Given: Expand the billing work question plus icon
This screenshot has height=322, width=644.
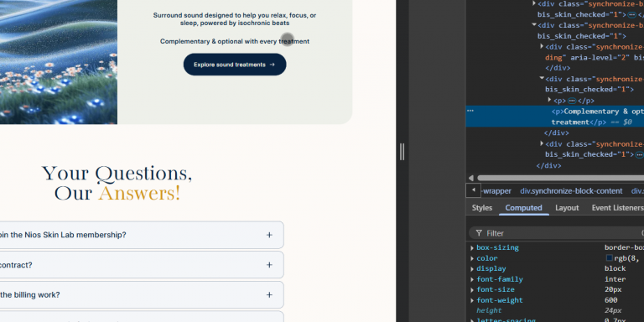Looking at the screenshot, I should pos(269,295).
